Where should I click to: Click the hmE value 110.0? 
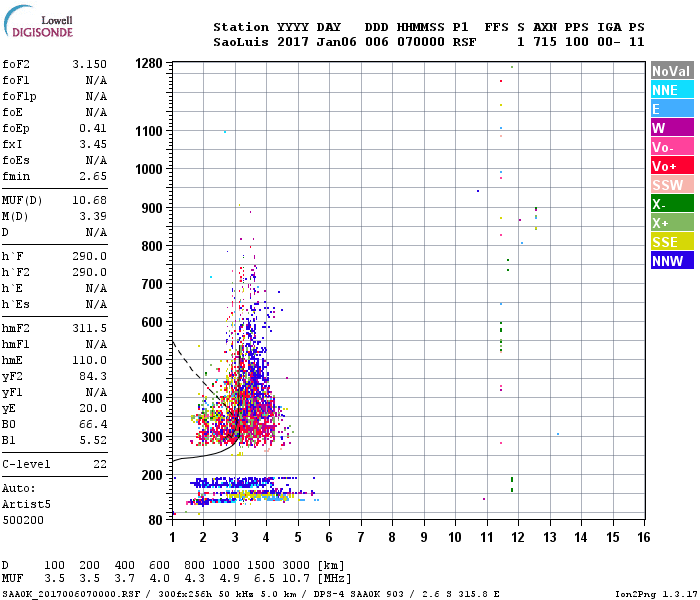(90, 360)
